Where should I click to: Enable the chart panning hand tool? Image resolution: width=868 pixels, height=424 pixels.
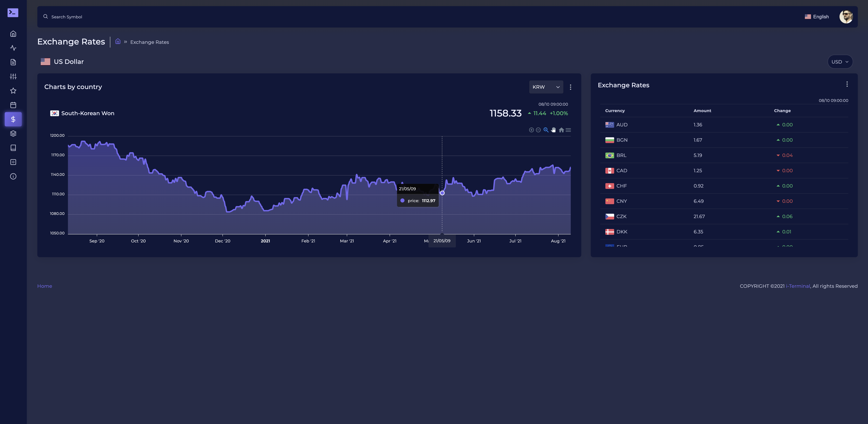(x=553, y=130)
